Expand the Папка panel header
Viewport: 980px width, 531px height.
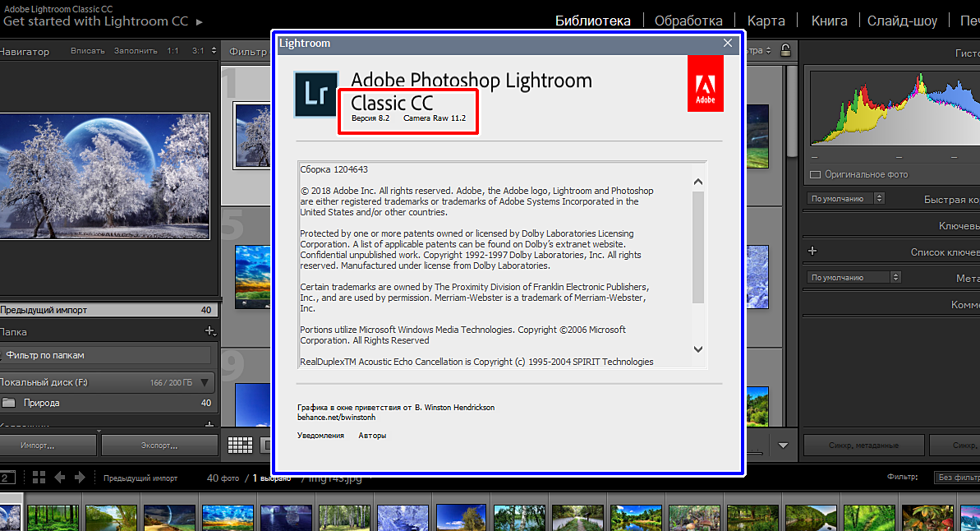(13, 332)
